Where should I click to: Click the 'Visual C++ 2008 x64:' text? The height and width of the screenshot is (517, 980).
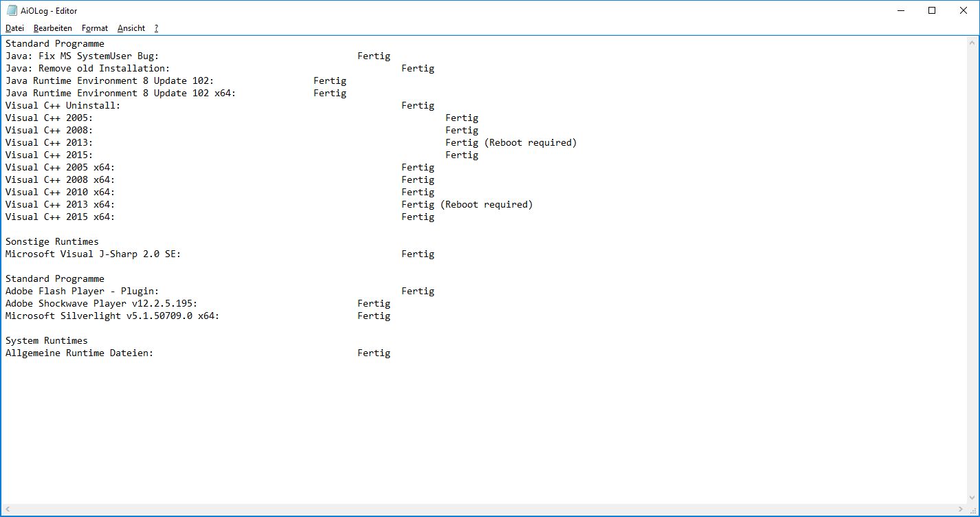pos(60,180)
